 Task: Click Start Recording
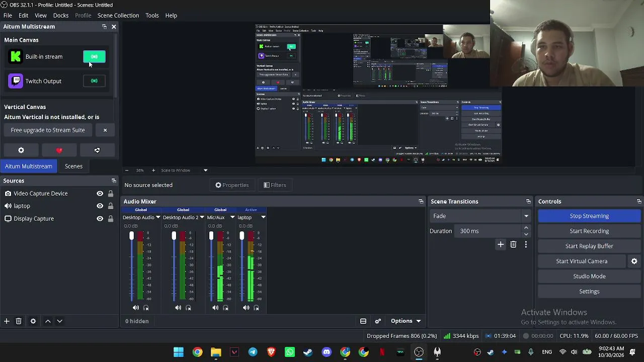click(x=589, y=231)
